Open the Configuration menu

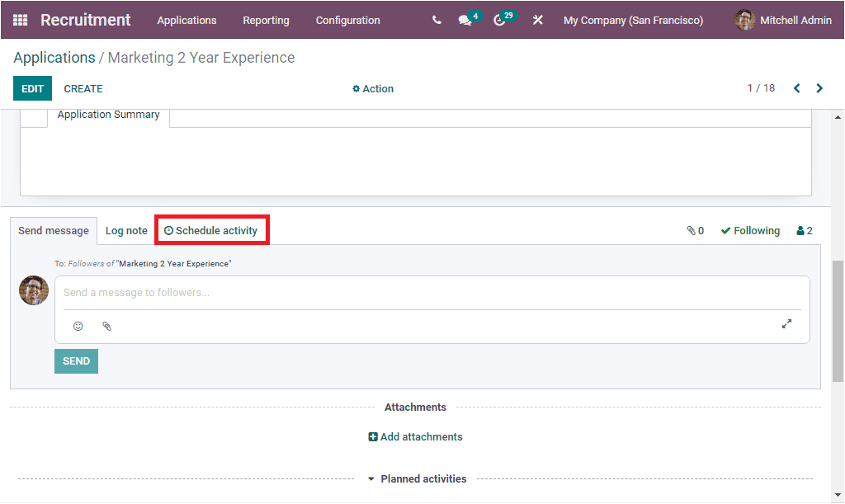[x=347, y=20]
